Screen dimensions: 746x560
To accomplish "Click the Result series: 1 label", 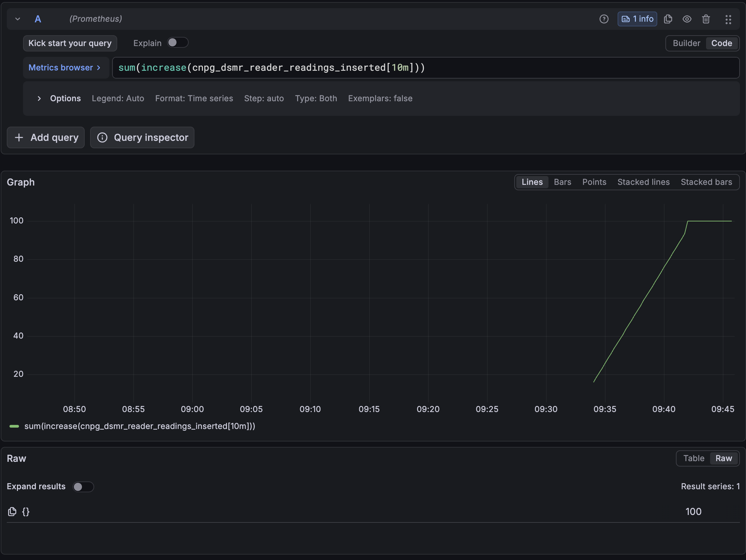I will point(710,487).
